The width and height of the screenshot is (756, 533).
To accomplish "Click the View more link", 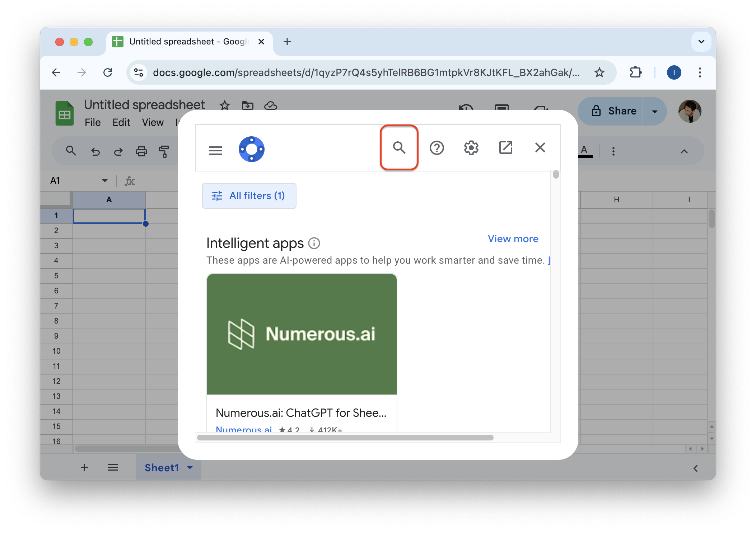I will [513, 239].
